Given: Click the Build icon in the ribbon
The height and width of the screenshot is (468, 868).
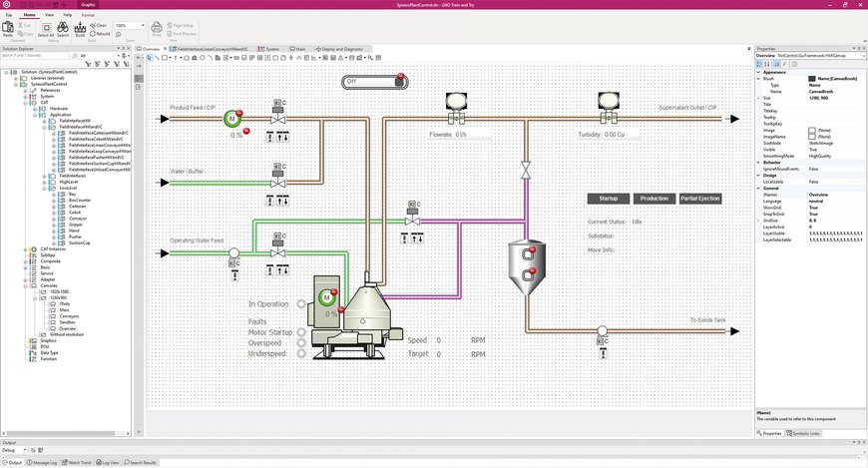Looking at the screenshot, I should [x=80, y=27].
